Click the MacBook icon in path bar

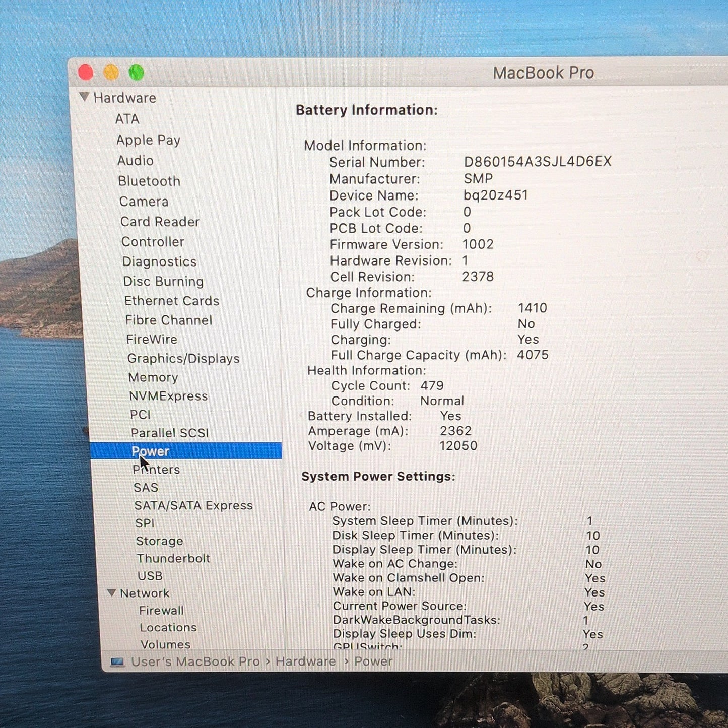pyautogui.click(x=117, y=662)
